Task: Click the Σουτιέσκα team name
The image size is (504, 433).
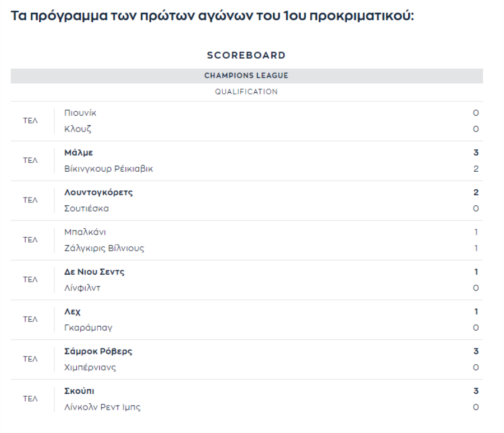Action: click(x=86, y=209)
